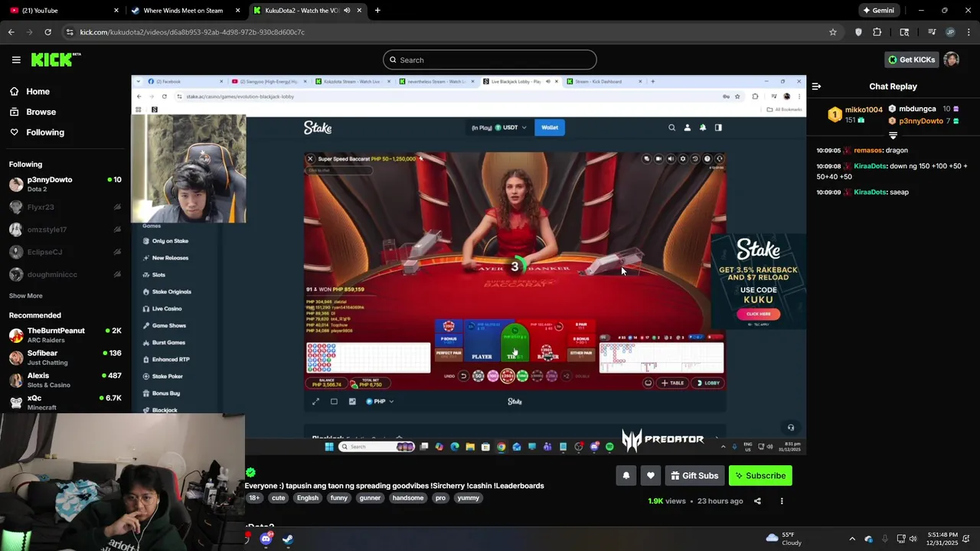The image size is (980, 551).
Task: Click leaderboard user mikko1004
Action: coord(864,110)
